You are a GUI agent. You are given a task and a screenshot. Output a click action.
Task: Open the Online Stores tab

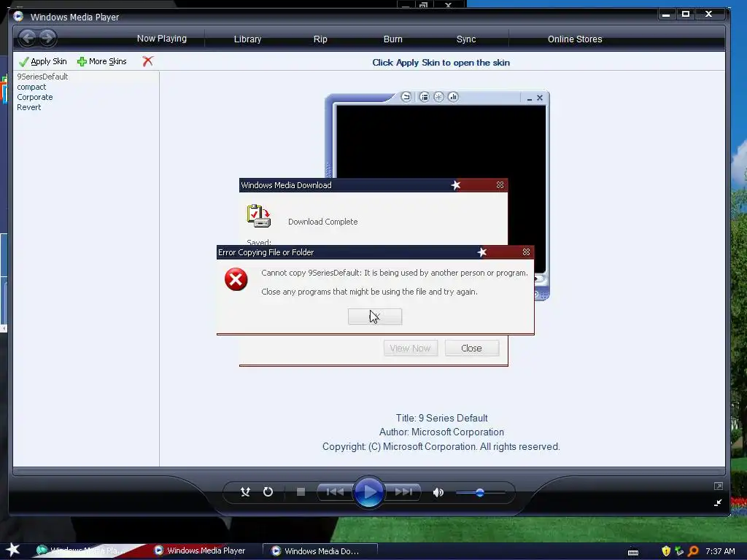point(575,39)
